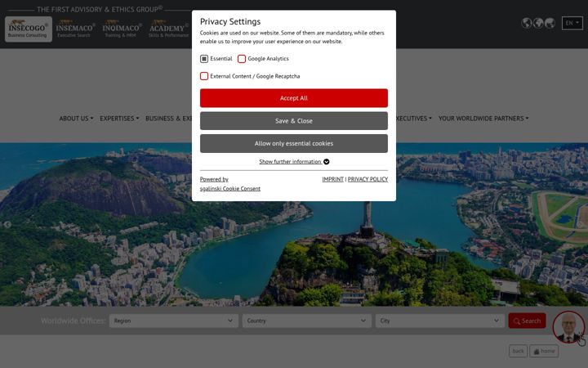Screen dimensions: 588x368
Task: Open the INOIMACO Training & HRM logo
Action: coord(122,29)
